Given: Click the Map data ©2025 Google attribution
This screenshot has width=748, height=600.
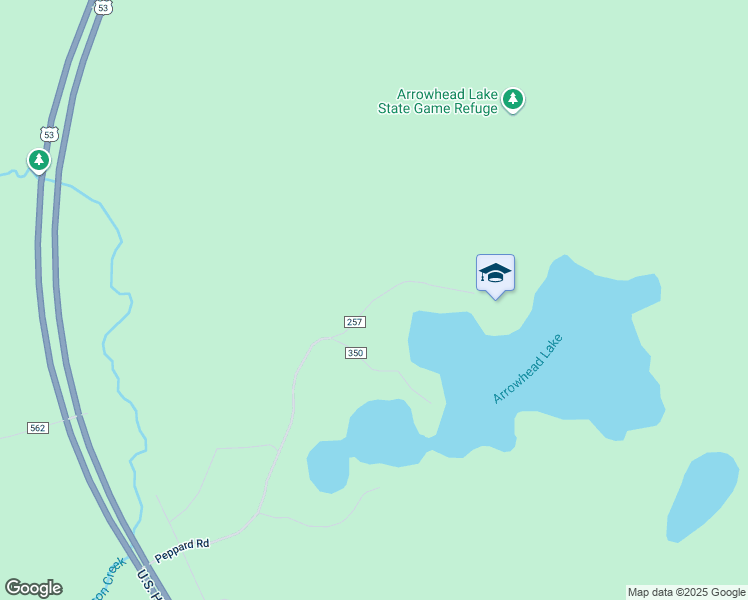Looking at the screenshot, I should tap(686, 592).
